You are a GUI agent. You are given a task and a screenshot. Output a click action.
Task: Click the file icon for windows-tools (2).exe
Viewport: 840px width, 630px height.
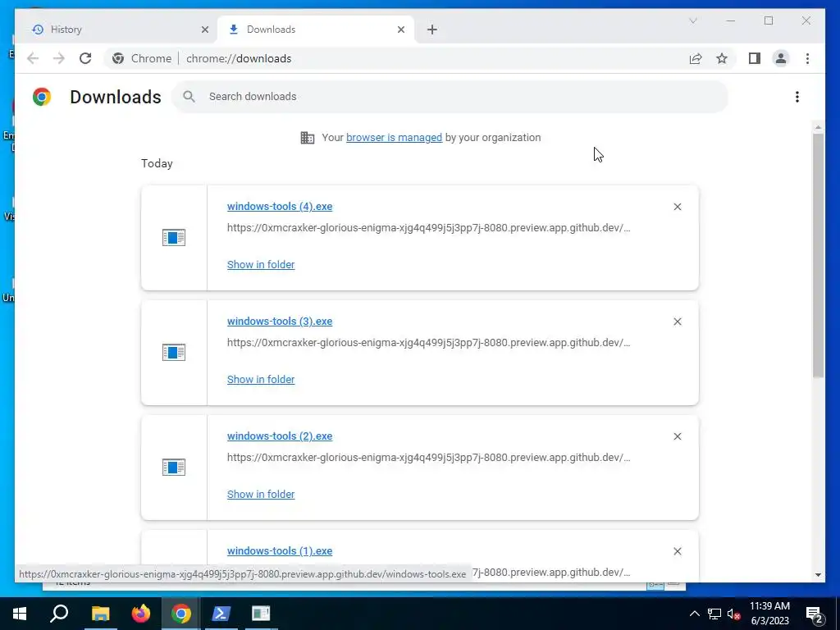(174, 467)
